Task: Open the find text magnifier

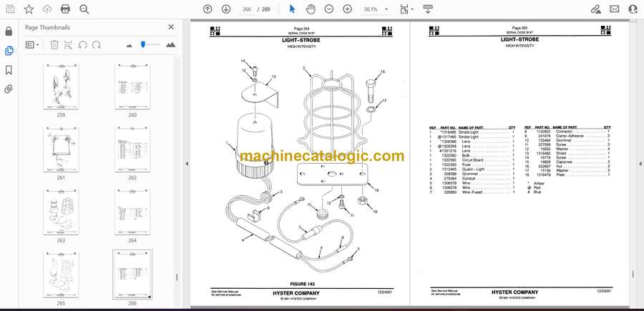Action: coord(84,9)
